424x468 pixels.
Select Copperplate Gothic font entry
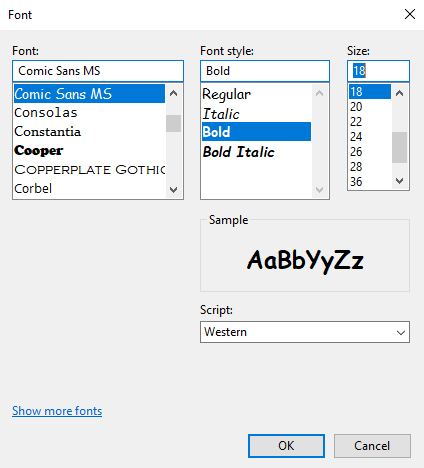89,170
